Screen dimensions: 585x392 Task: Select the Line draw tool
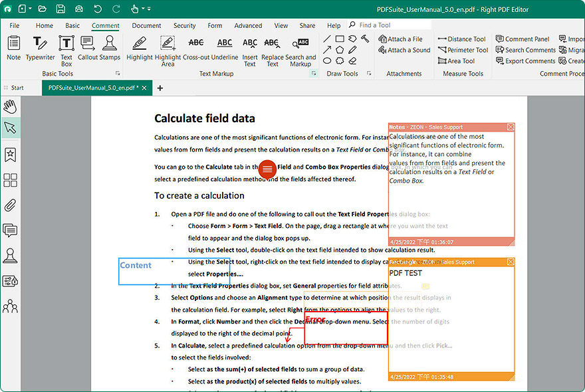tap(327, 39)
